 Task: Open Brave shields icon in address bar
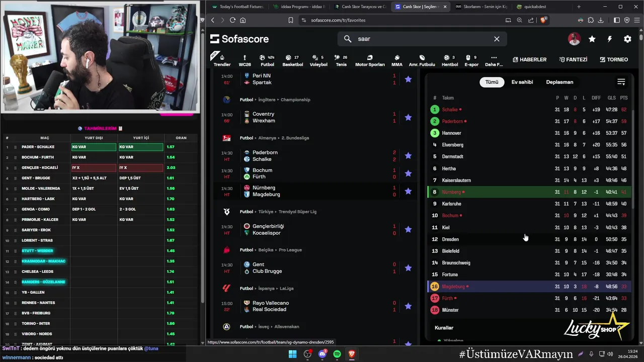pyautogui.click(x=543, y=20)
